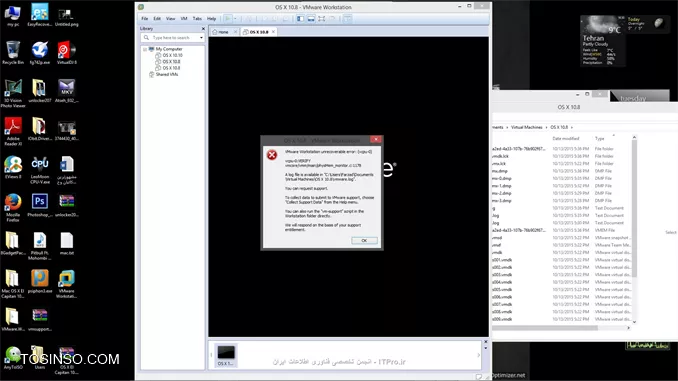Open the library search filter dropdown
This screenshot has width=678, height=381.
coord(201,38)
